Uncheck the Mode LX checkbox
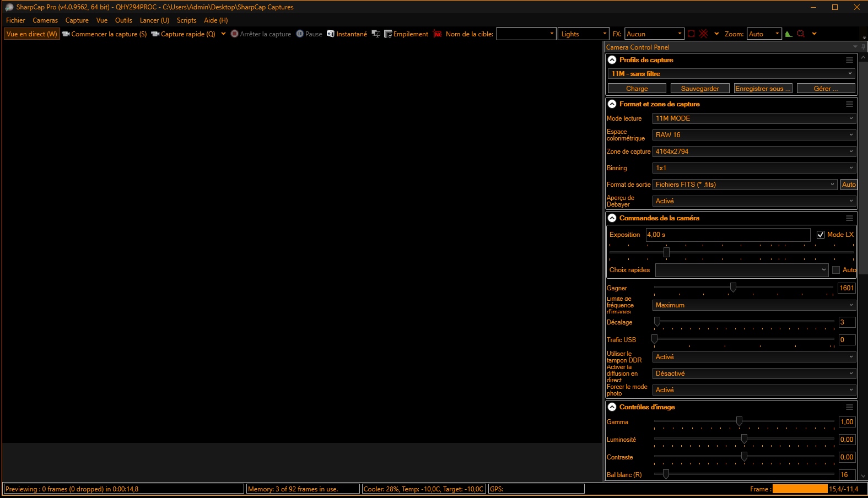868x498 pixels. 821,235
